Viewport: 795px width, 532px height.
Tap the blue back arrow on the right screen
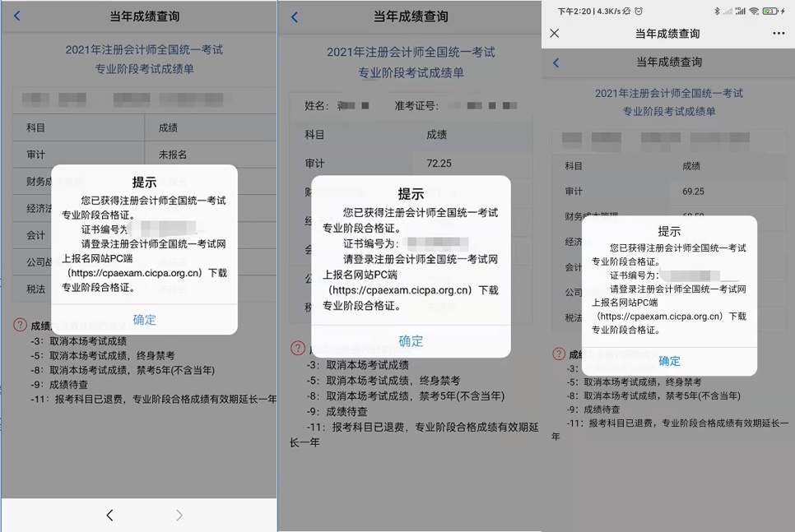pyautogui.click(x=556, y=62)
